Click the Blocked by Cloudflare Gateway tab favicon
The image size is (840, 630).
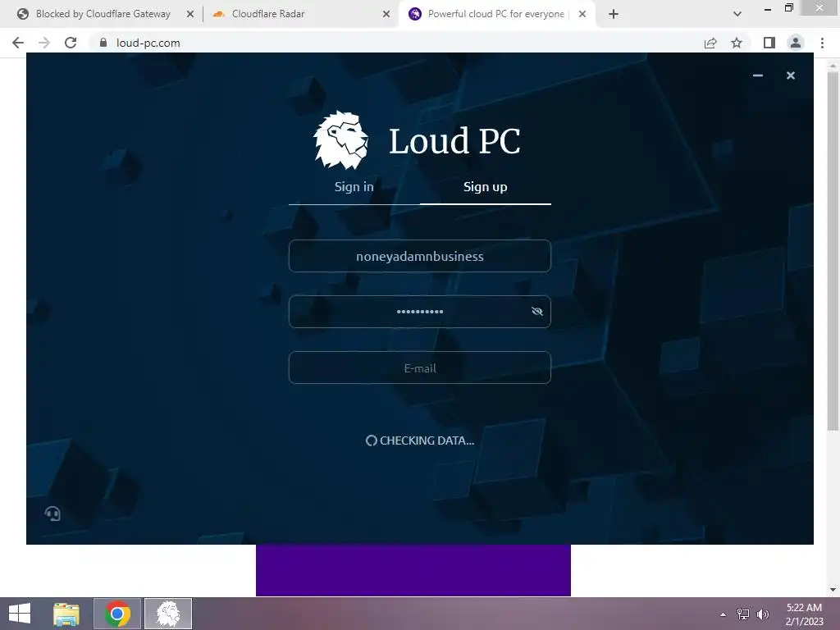point(22,15)
